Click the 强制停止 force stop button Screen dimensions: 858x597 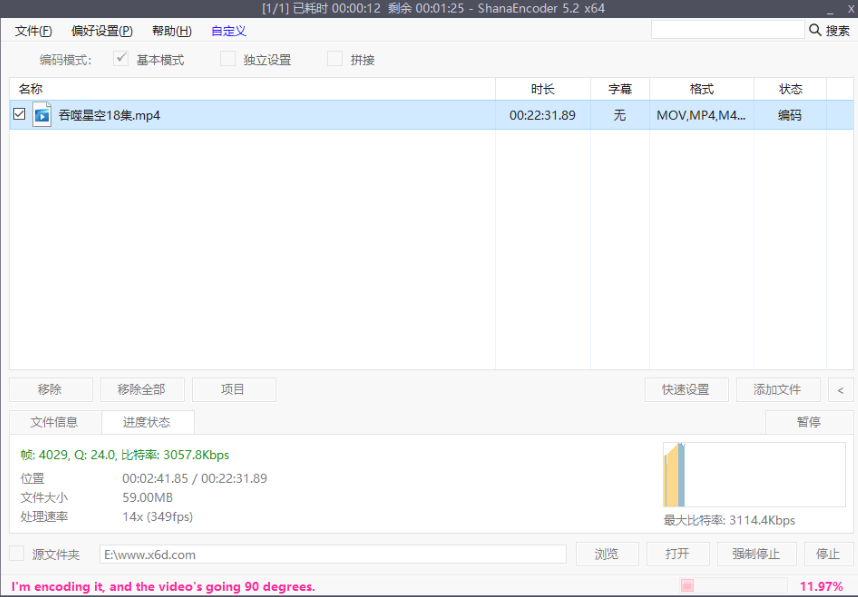757,553
